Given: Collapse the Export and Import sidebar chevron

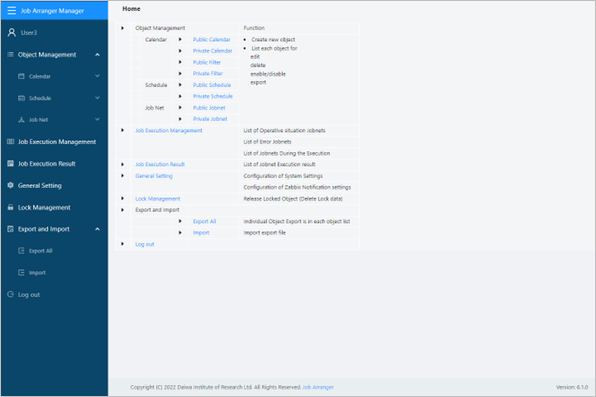Looking at the screenshot, I should coord(97,229).
